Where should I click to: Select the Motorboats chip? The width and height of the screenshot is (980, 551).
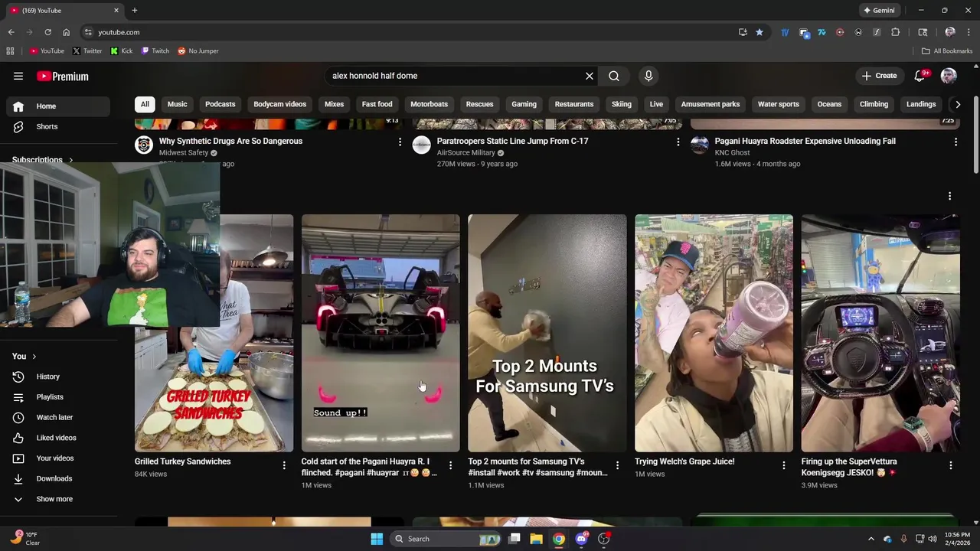(x=429, y=104)
